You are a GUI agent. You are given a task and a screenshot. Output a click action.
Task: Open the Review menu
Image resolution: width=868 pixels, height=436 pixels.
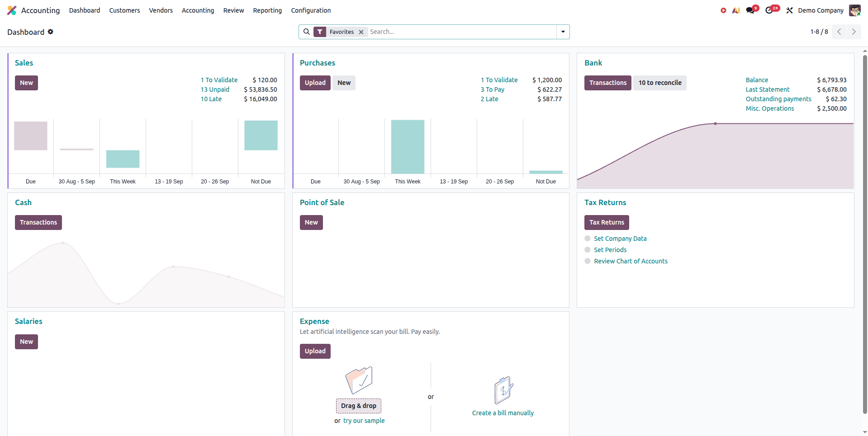pyautogui.click(x=233, y=10)
